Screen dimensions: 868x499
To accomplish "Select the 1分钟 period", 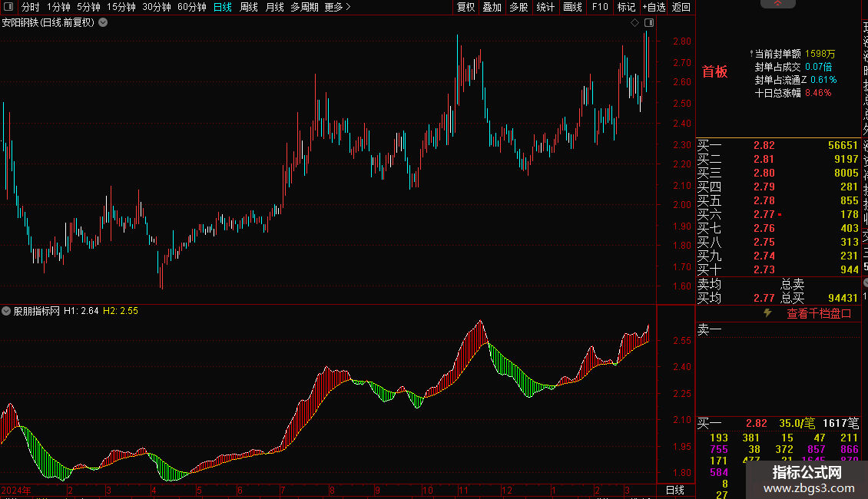I will 58,7.
